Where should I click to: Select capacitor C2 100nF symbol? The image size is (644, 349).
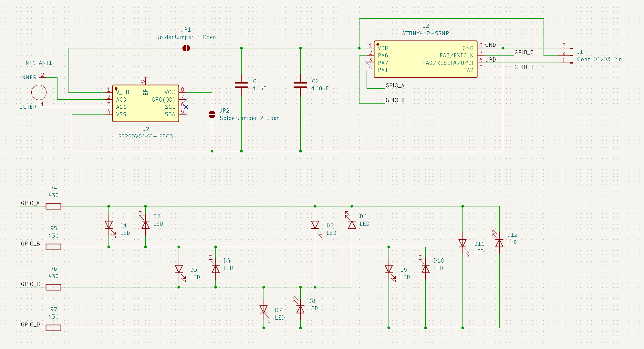300,85
